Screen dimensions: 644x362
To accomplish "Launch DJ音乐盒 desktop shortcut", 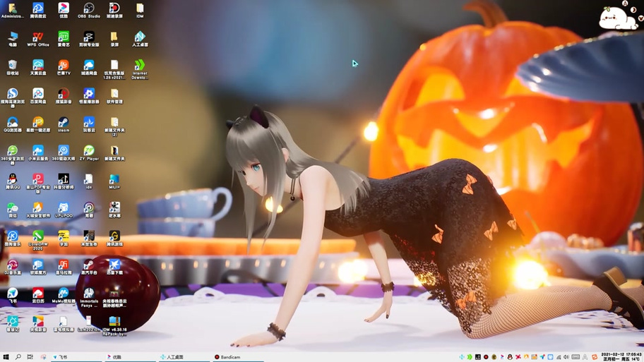I will pos(12,266).
